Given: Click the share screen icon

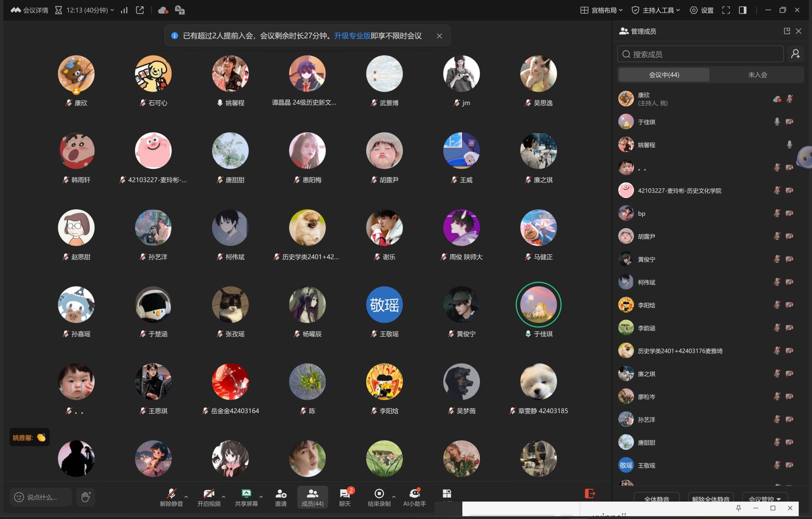Looking at the screenshot, I should [x=246, y=494].
